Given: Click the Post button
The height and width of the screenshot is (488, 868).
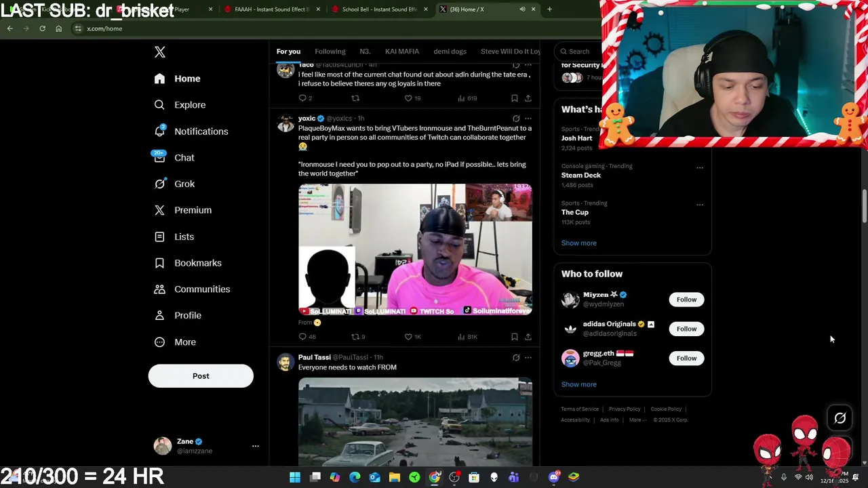Looking at the screenshot, I should point(201,376).
